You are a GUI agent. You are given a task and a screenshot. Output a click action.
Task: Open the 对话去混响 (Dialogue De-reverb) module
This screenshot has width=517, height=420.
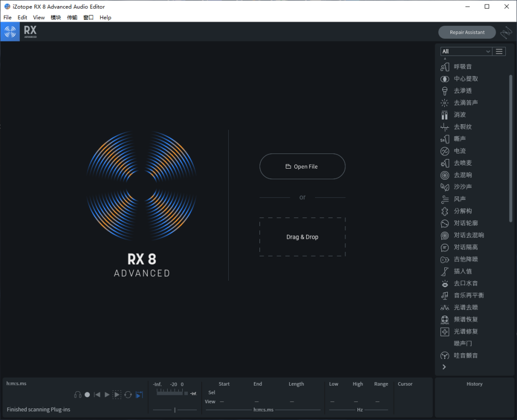[x=462, y=235]
